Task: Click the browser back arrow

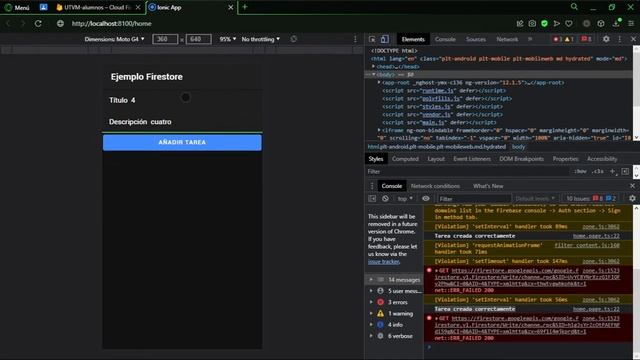Action: [x=9, y=24]
